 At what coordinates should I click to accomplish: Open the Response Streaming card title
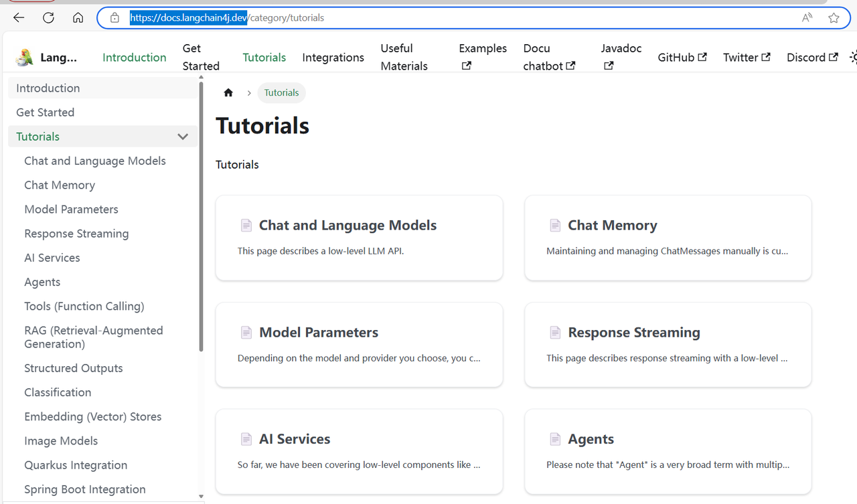[634, 333]
